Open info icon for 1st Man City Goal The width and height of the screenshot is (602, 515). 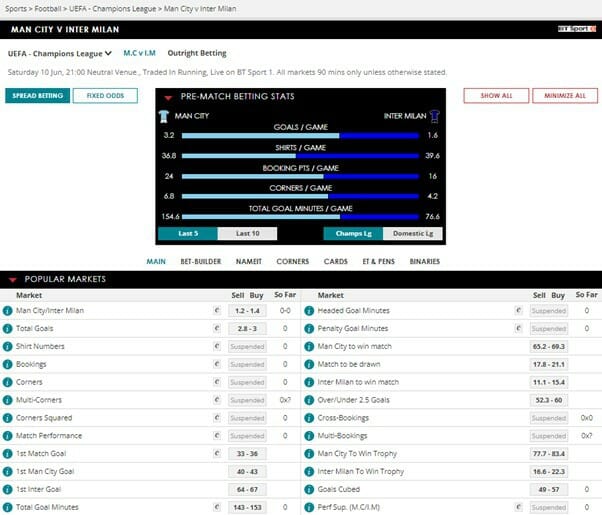[7, 472]
